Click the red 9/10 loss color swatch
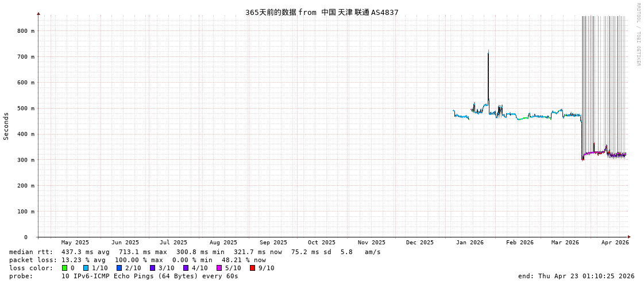The height and width of the screenshot is (284, 644). 252,268
